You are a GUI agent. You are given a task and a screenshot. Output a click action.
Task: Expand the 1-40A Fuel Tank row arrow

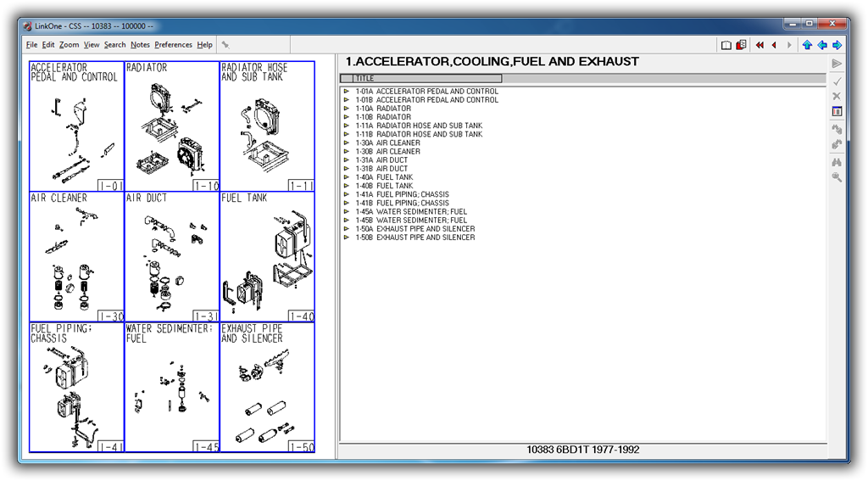tap(347, 177)
